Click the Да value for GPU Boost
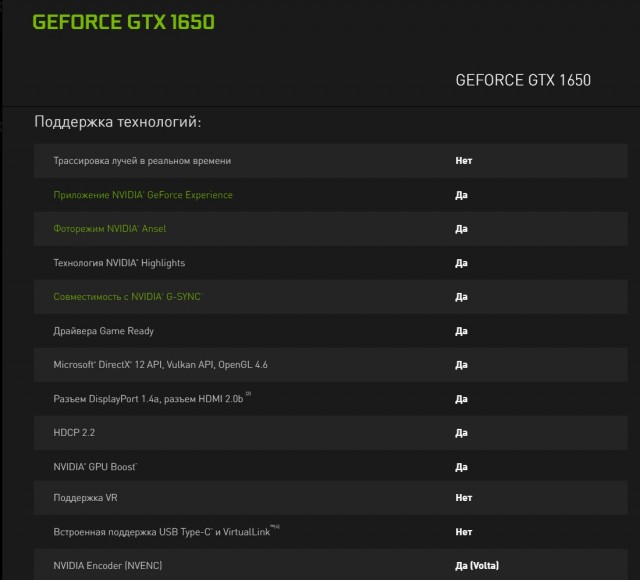 (x=461, y=467)
